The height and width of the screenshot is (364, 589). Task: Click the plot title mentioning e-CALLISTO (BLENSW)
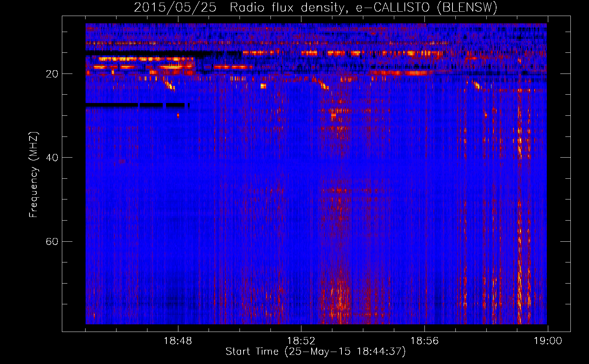[316, 8]
